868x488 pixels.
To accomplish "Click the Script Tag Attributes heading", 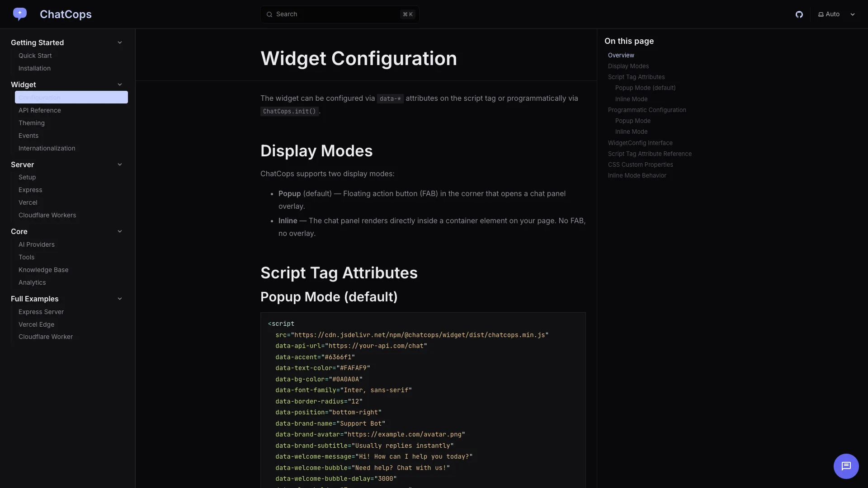I will (339, 273).
